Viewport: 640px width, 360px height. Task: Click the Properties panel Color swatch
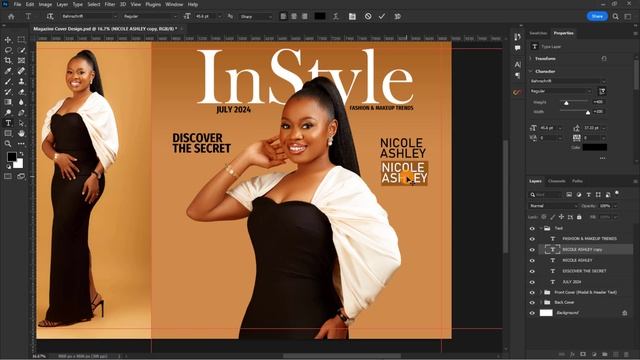point(594,147)
